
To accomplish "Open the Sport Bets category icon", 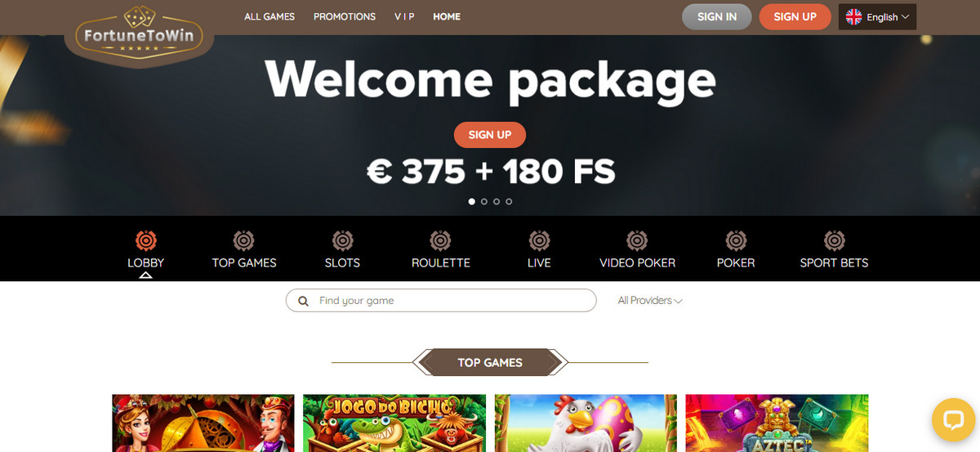I will pos(834,240).
